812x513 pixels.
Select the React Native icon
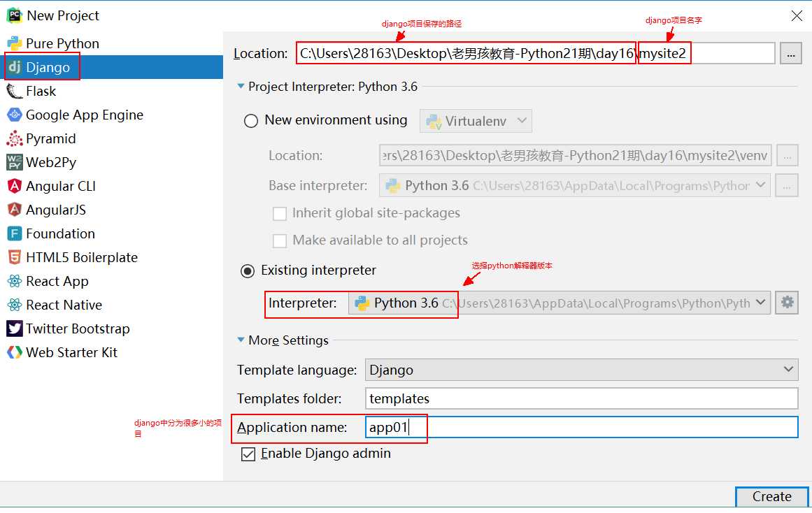(x=15, y=305)
